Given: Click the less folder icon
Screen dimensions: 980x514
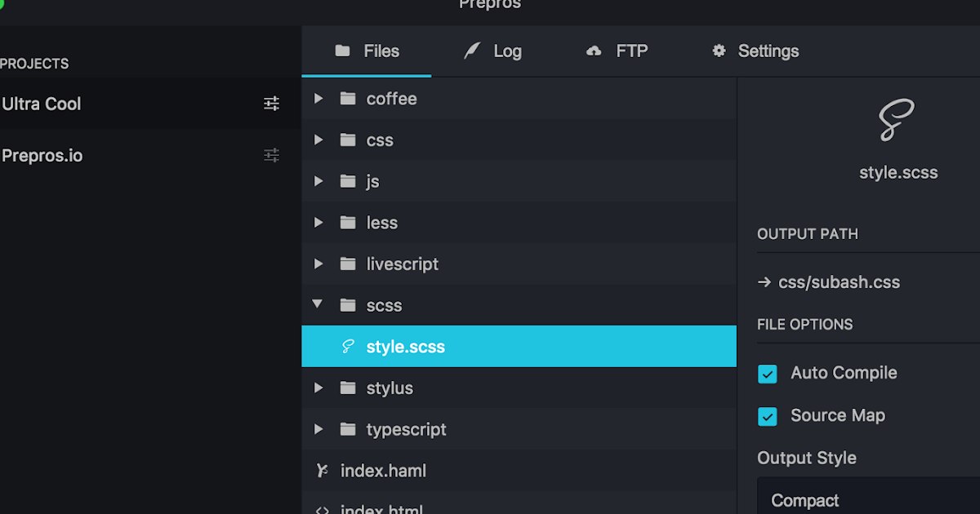Looking at the screenshot, I should click(x=348, y=223).
